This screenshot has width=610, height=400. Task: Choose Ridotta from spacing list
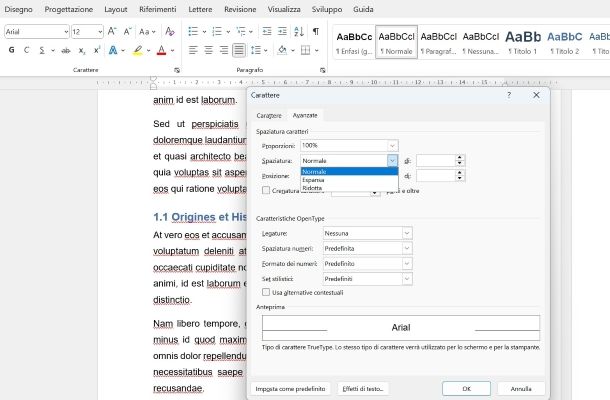pos(349,188)
